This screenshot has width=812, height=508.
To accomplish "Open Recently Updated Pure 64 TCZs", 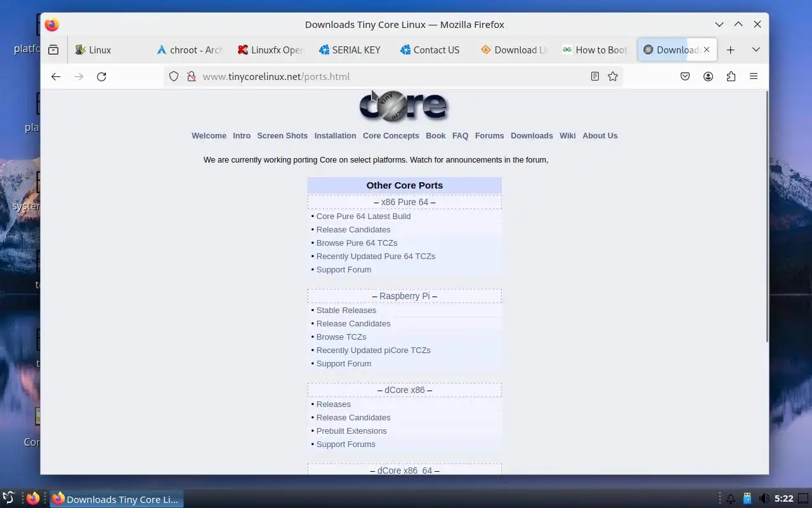I will [376, 257].
